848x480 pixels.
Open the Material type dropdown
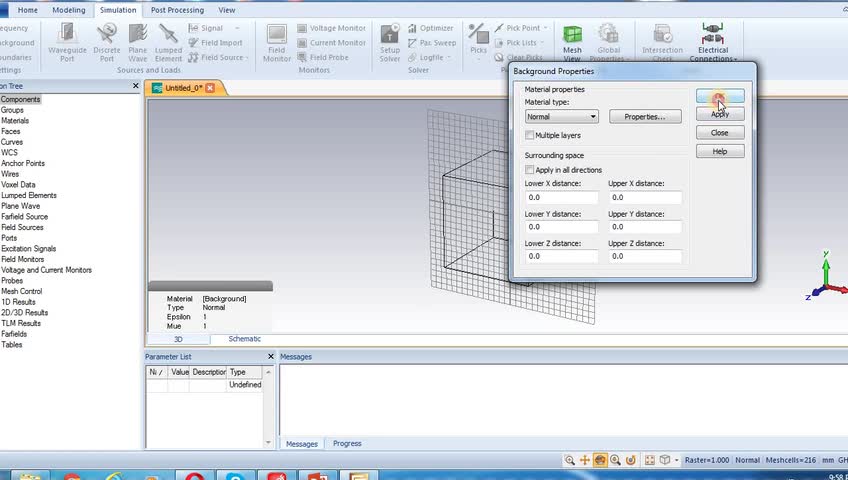point(561,116)
